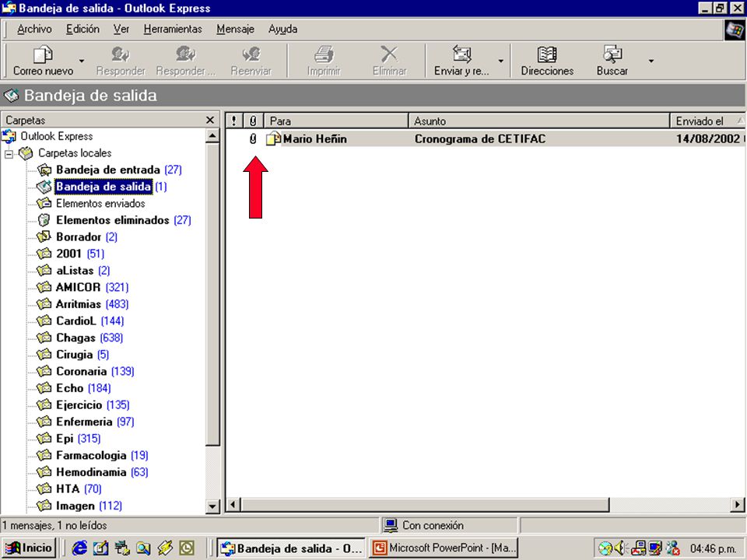Viewport: 747px width, 560px height.
Task: Open the Edición menu
Action: pos(83,29)
